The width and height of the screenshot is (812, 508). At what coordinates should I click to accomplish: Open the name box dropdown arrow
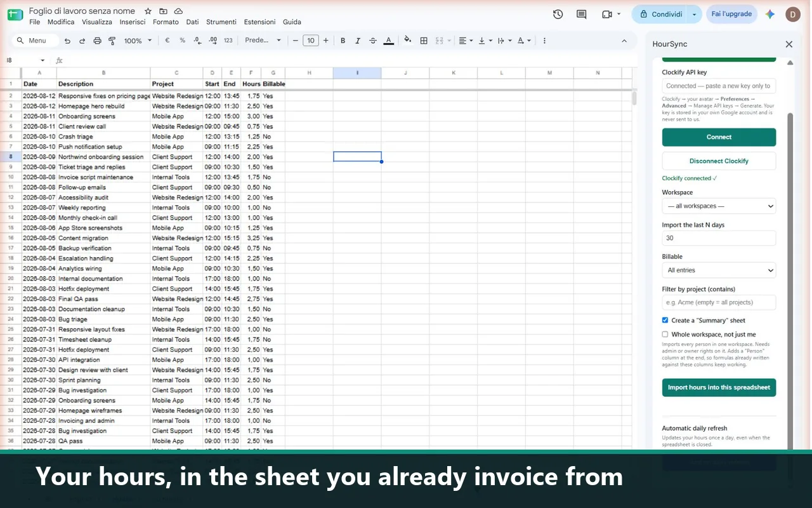point(43,60)
